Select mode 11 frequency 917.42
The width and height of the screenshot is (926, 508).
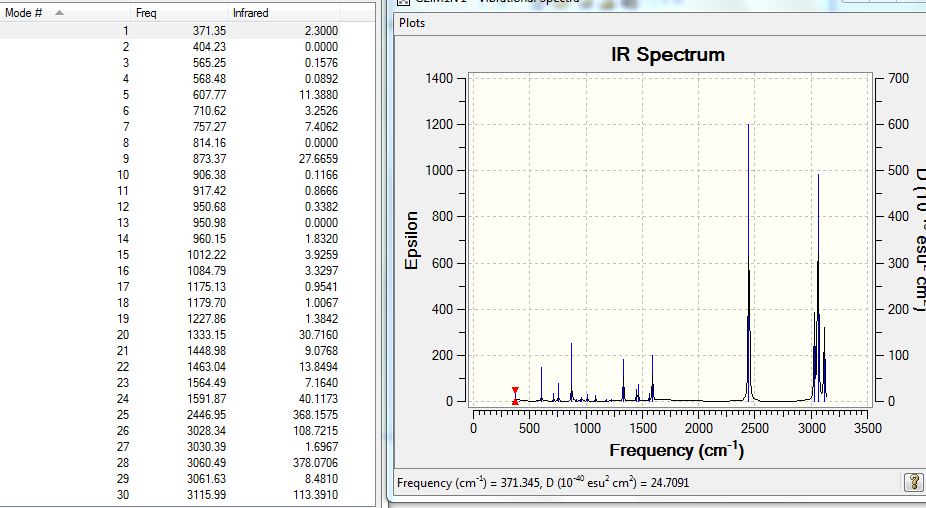(209, 191)
